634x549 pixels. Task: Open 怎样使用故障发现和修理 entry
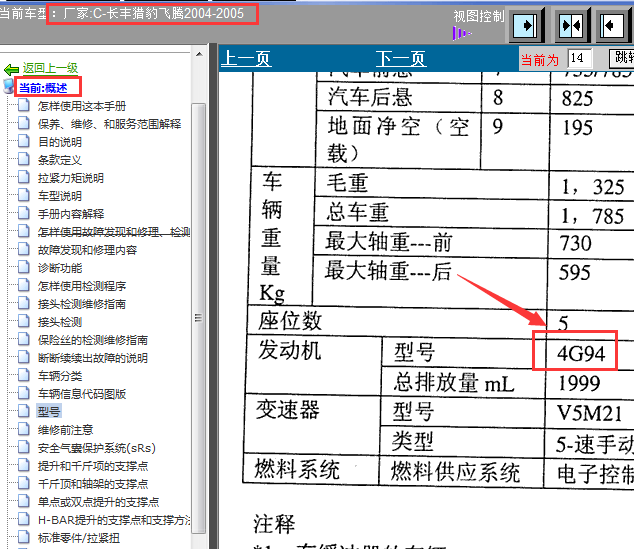pyautogui.click(x=114, y=232)
